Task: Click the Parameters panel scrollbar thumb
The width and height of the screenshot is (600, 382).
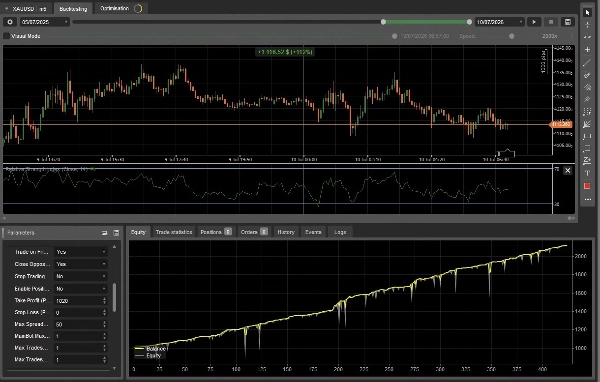Action: coord(114,297)
